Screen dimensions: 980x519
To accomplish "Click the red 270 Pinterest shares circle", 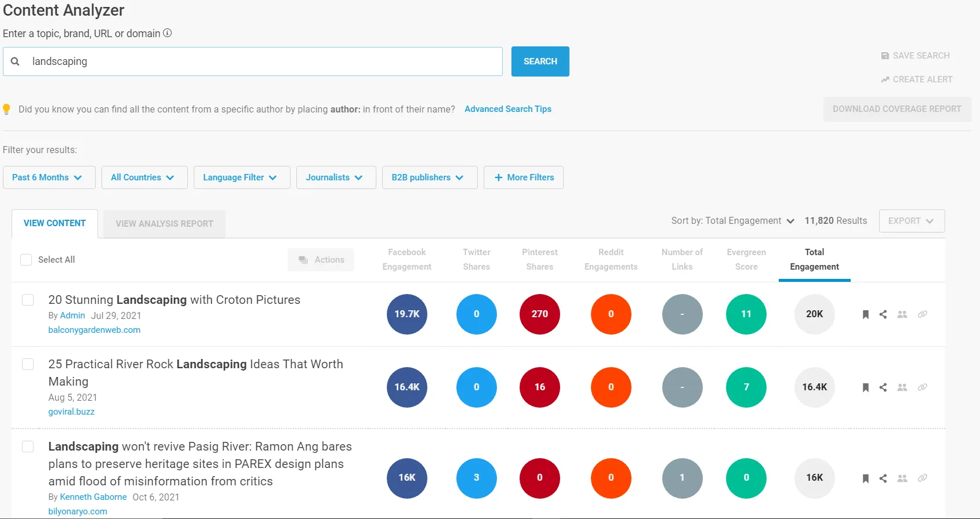I will [x=540, y=314].
